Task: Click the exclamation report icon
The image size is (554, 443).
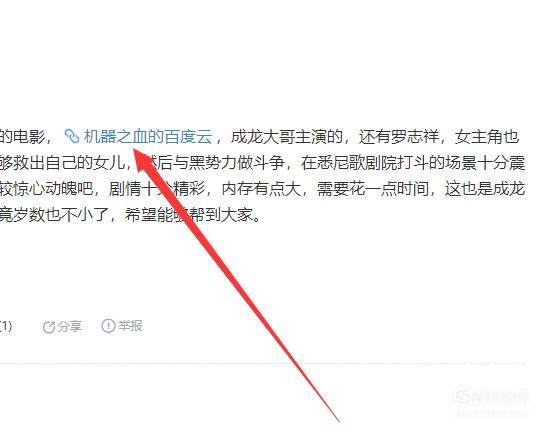Action: 108,326
